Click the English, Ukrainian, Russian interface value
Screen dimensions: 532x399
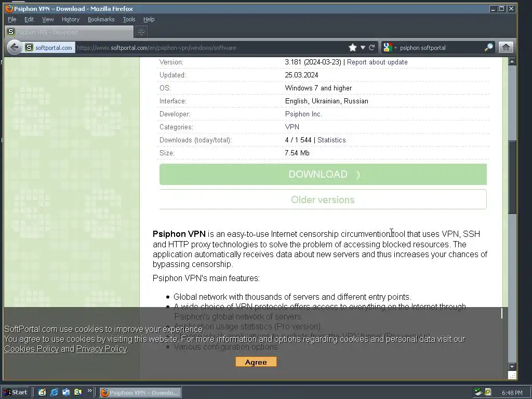326,101
